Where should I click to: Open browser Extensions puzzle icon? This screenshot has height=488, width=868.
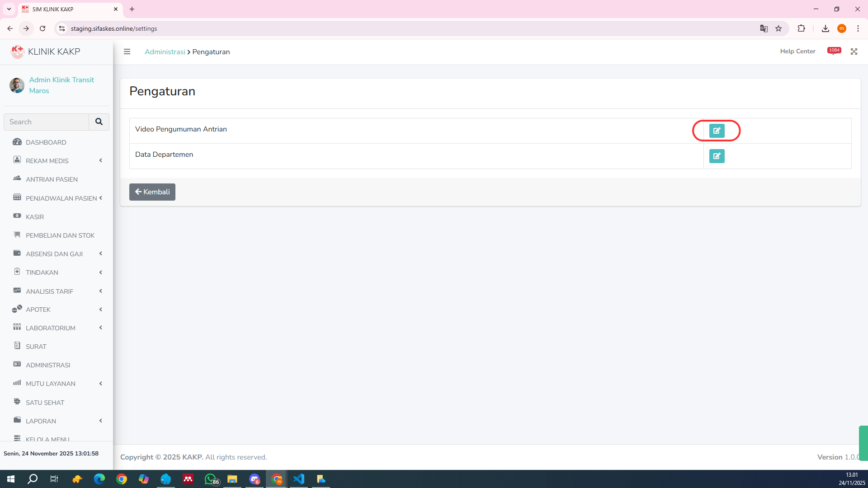(x=801, y=28)
